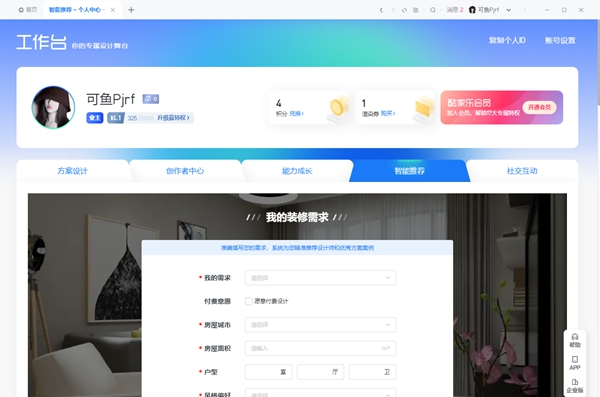
Task: Go back with the left arrow icon
Action: coord(381,10)
